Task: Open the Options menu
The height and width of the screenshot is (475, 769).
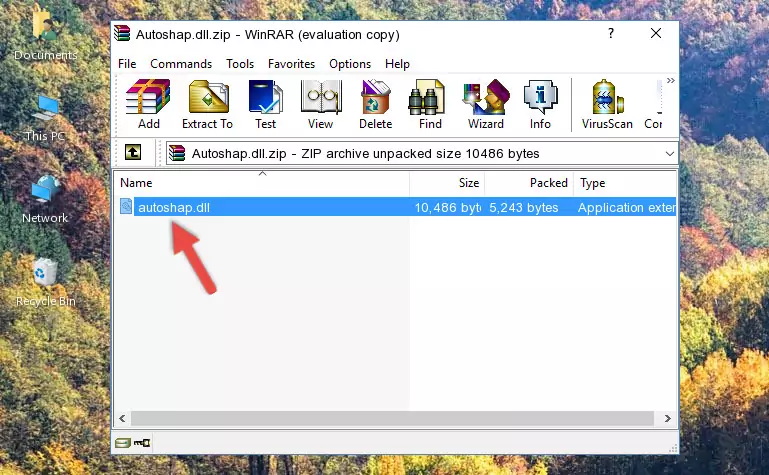Action: click(x=350, y=64)
